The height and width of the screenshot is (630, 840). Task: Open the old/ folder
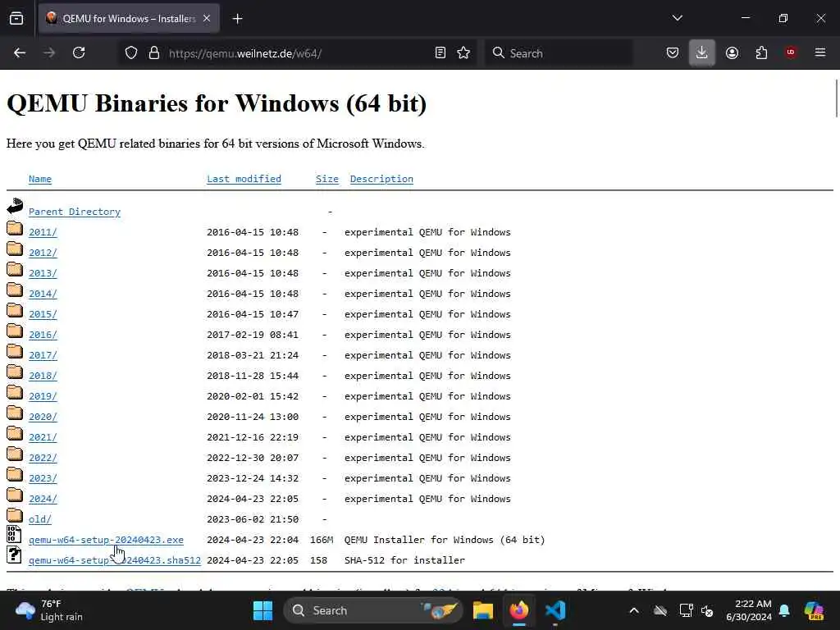click(x=40, y=519)
